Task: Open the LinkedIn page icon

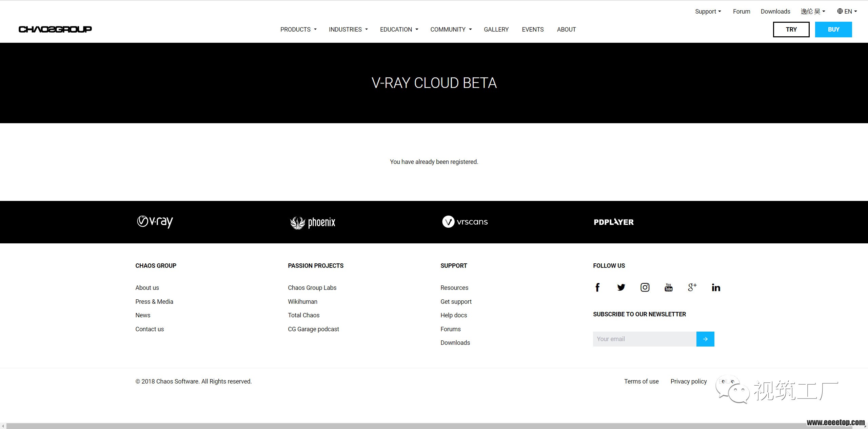Action: (x=716, y=287)
